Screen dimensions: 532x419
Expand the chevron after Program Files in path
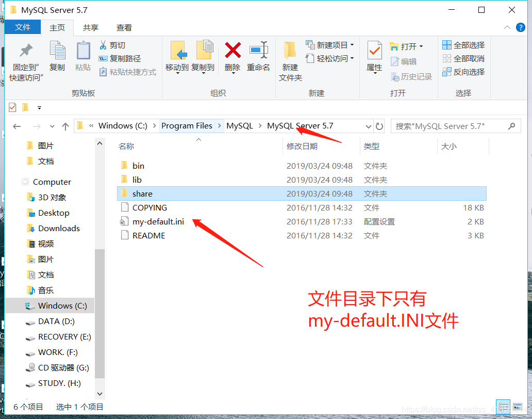tap(220, 126)
